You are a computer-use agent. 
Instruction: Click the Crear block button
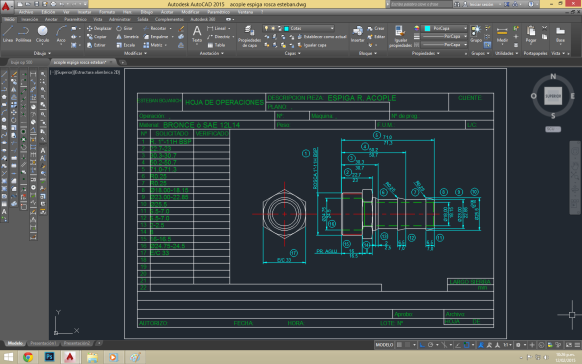pos(376,29)
